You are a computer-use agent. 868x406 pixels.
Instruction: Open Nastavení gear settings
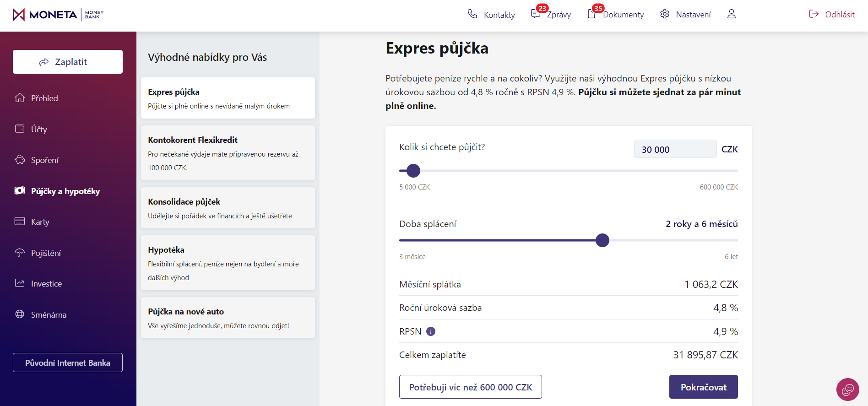coord(685,14)
